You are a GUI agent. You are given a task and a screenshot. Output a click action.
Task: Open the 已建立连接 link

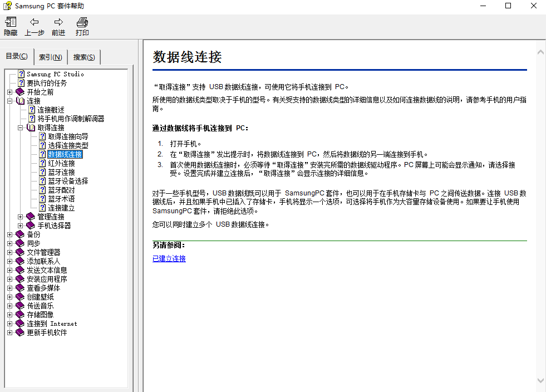[169, 258]
